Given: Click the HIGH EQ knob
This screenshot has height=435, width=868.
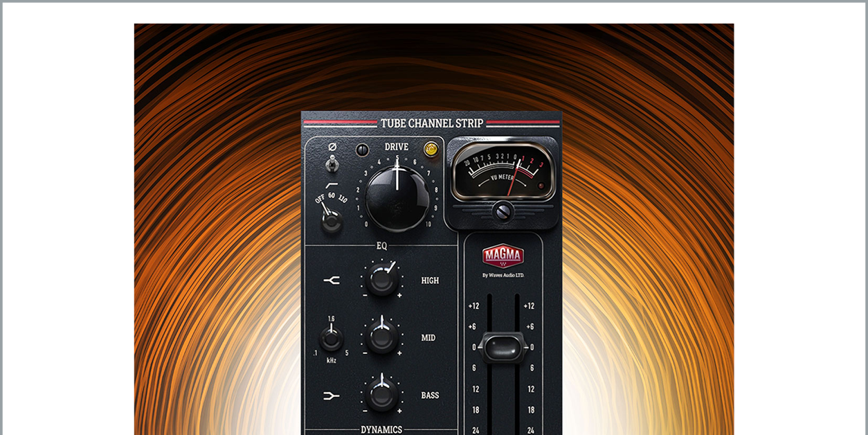Looking at the screenshot, I should [x=381, y=280].
